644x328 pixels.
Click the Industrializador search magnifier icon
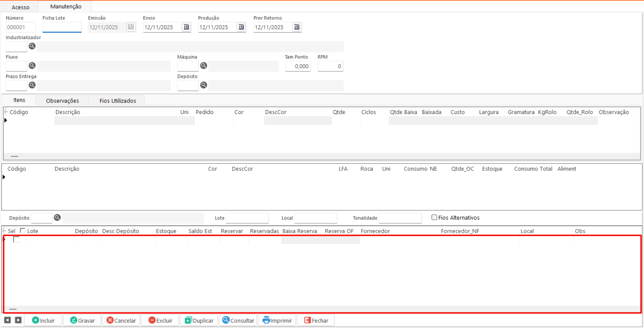(x=32, y=46)
